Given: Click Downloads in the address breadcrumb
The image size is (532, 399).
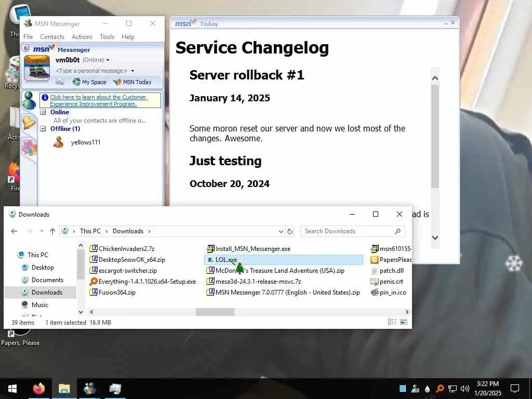Looking at the screenshot, I should (x=128, y=231).
